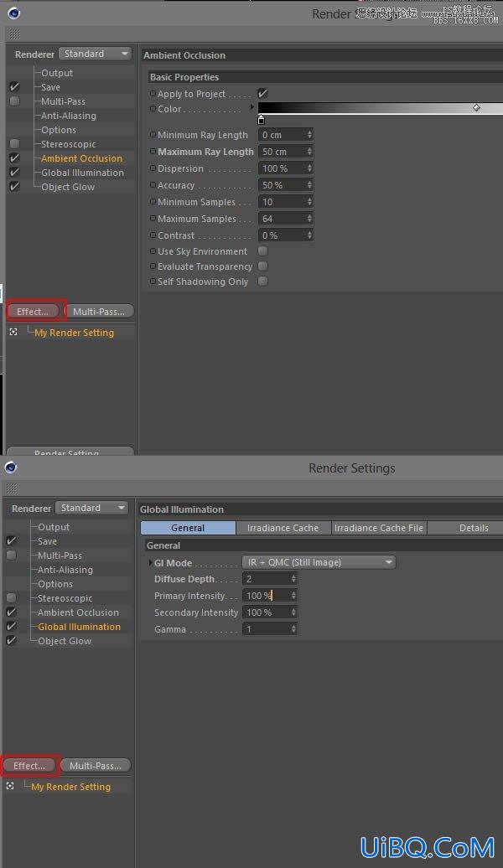This screenshot has height=868, width=503.
Task: Disable Ambient Occlusion checkbox in Global Illumination window
Action: click(11, 612)
